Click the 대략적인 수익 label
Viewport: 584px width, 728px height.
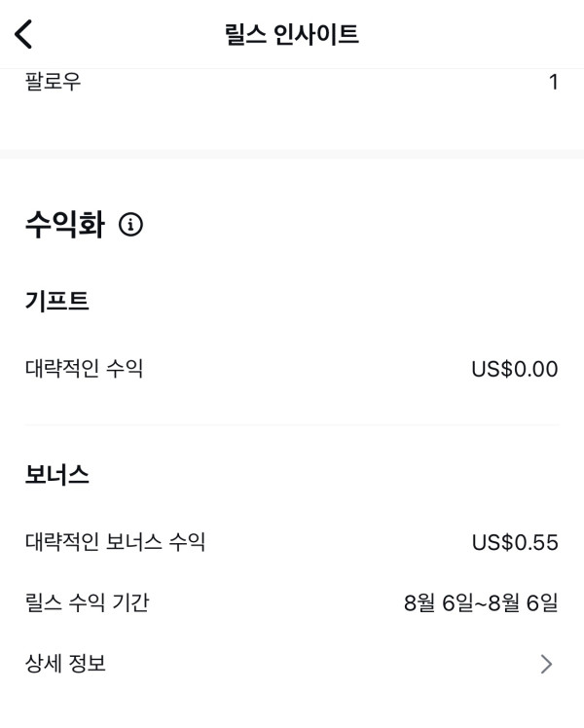(84, 369)
